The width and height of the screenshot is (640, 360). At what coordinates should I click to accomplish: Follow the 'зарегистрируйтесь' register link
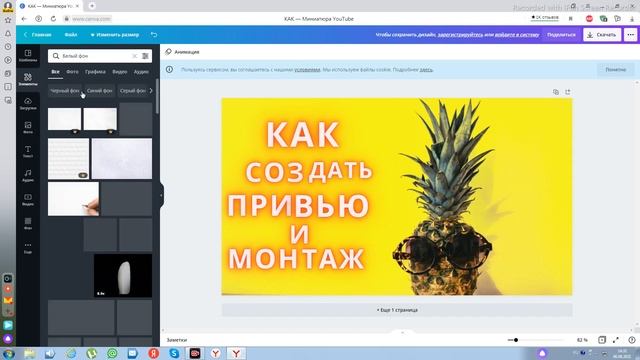tap(460, 35)
